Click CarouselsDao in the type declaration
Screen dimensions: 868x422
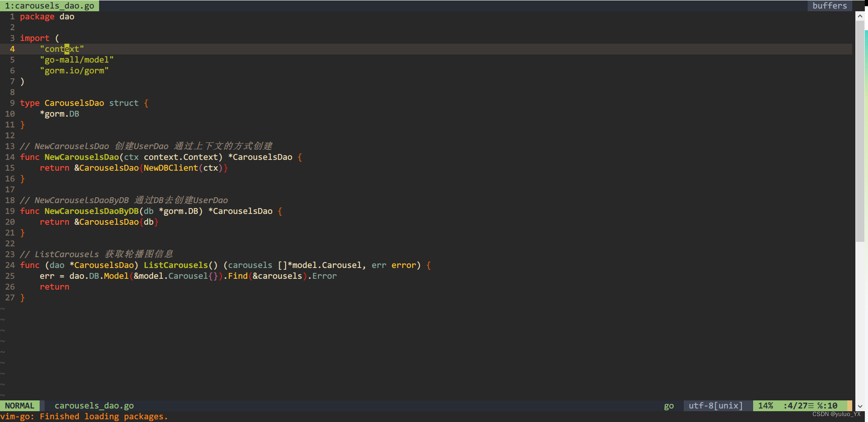(74, 103)
